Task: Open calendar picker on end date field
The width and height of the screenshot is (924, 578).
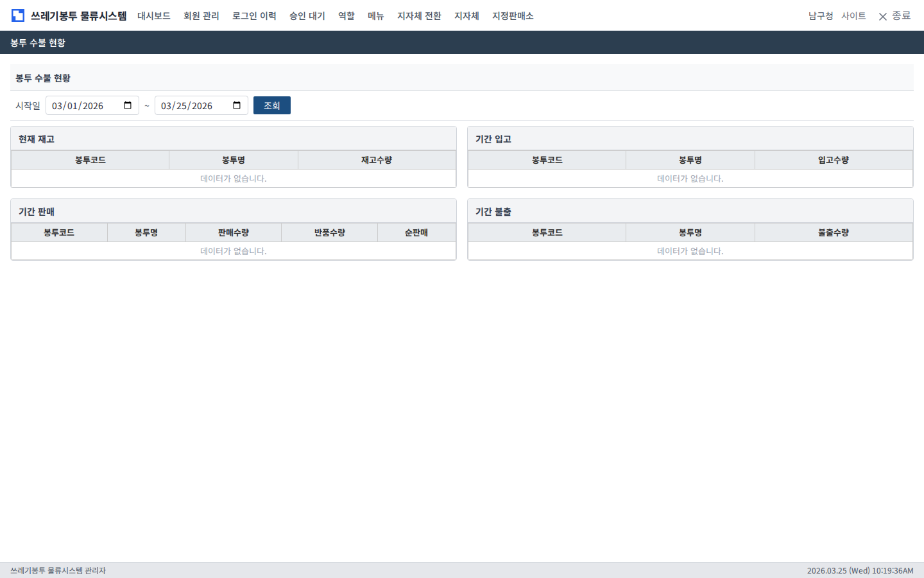Action: pos(237,105)
